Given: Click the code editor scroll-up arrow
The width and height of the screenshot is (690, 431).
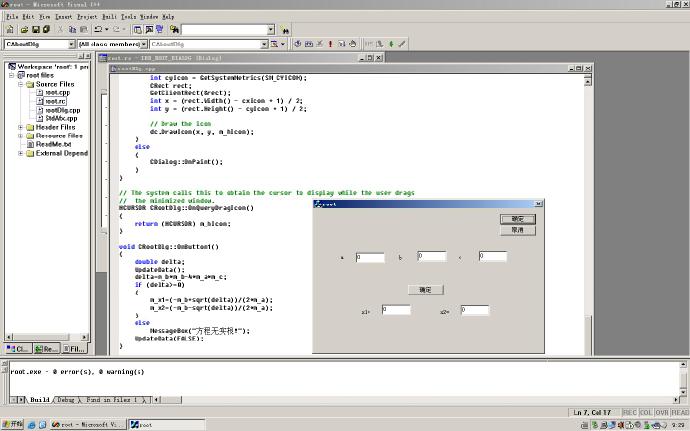Looking at the screenshot, I should pos(587,81).
